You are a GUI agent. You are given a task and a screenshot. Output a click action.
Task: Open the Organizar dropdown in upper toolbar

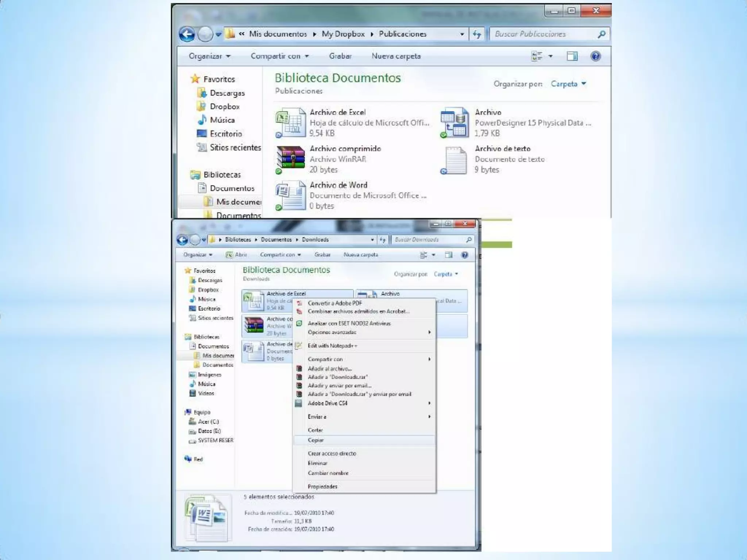209,56
